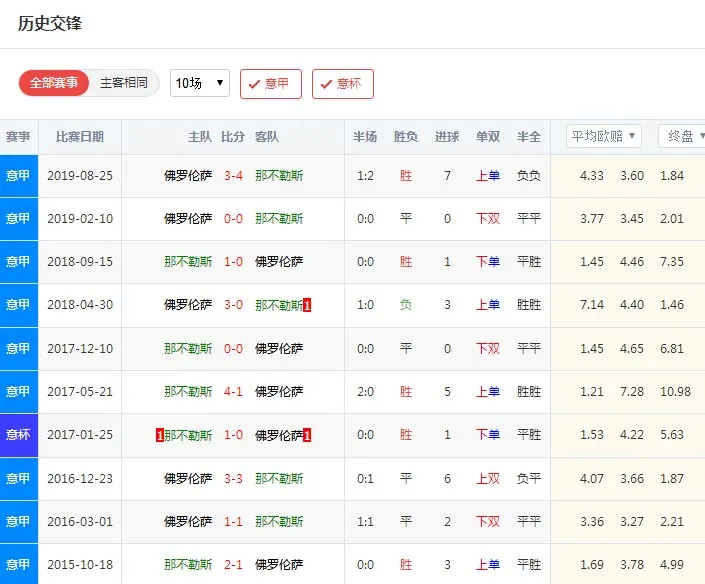
Task: Click 客队 column header
Action: point(267,137)
